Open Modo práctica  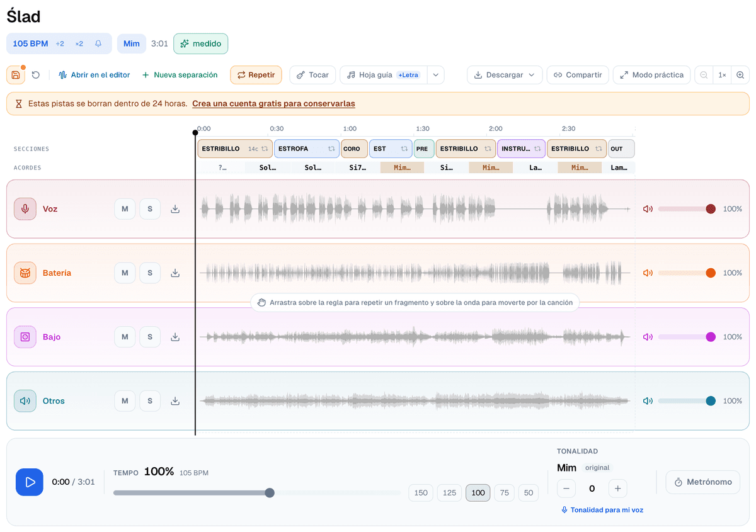pyautogui.click(x=651, y=75)
